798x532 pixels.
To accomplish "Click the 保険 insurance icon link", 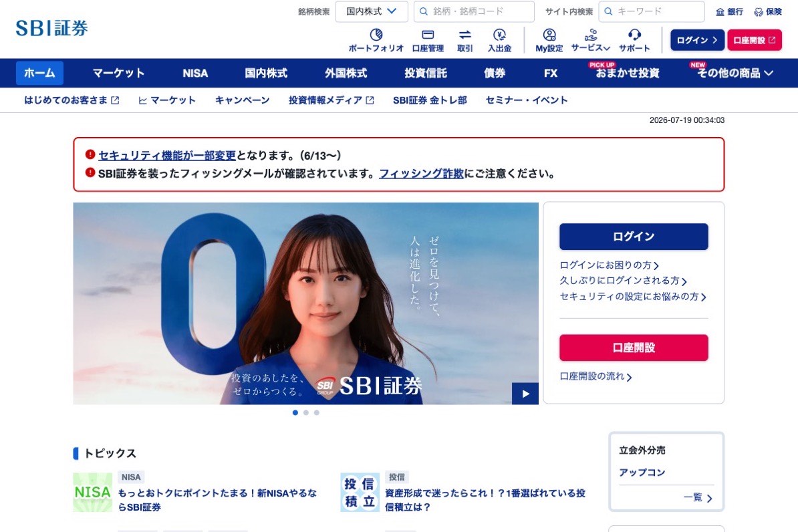I will coord(768,12).
